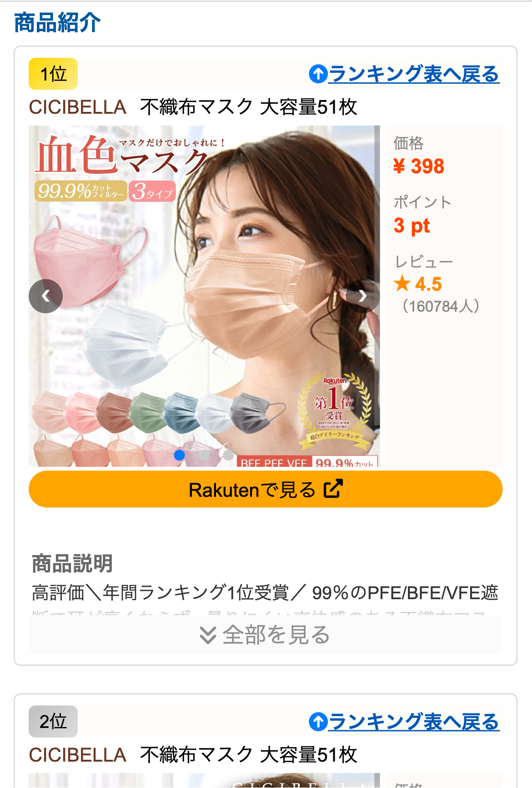Image resolution: width=532 pixels, height=788 pixels.
Task: Click the 血色マスク product image
Action: [204, 296]
